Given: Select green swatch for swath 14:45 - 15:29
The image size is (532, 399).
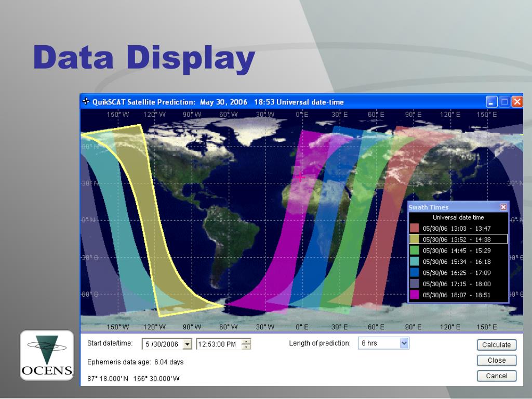Looking at the screenshot, I should (x=414, y=250).
